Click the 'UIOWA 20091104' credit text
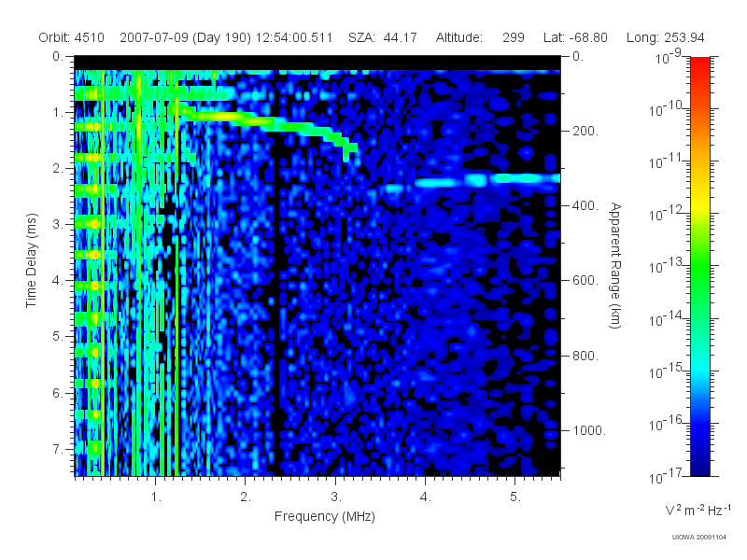This screenshot has width=747, height=560. click(x=698, y=538)
